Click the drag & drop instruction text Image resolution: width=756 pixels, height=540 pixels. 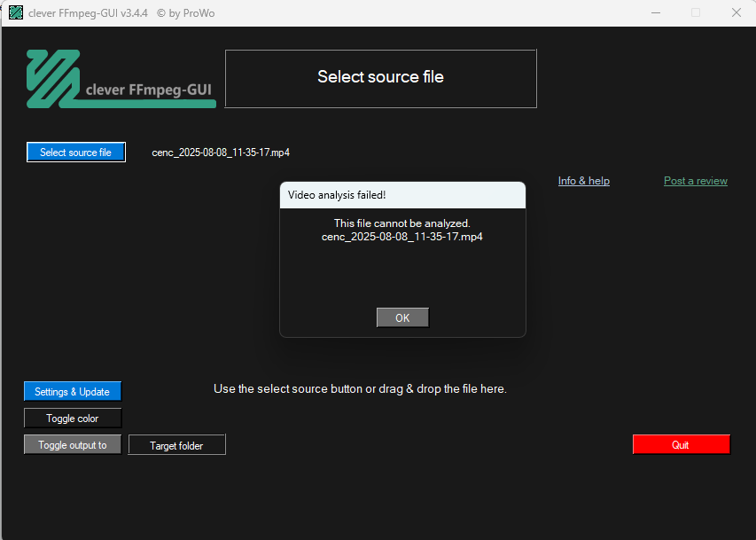pyautogui.click(x=360, y=389)
